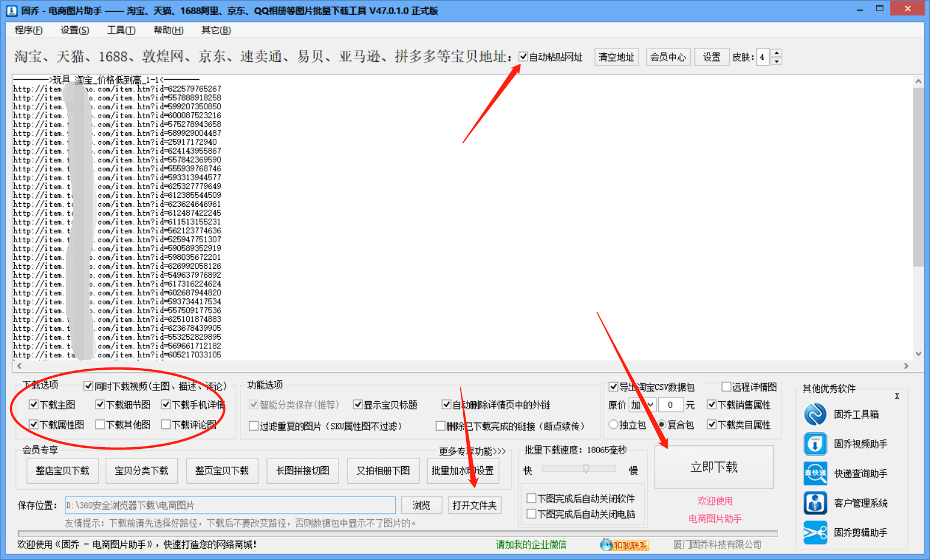The height and width of the screenshot is (560, 930).
Task: Toggle 下载手机详情 checkbox
Action: tap(166, 405)
